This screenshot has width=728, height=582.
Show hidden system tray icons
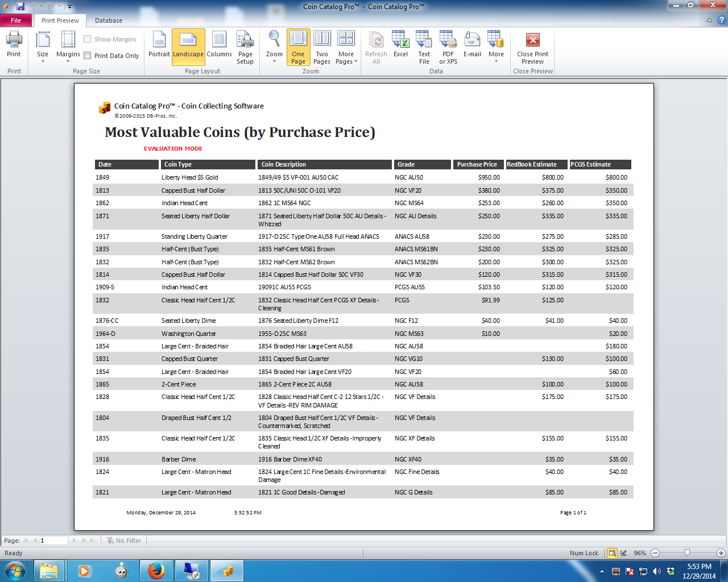tap(602, 571)
